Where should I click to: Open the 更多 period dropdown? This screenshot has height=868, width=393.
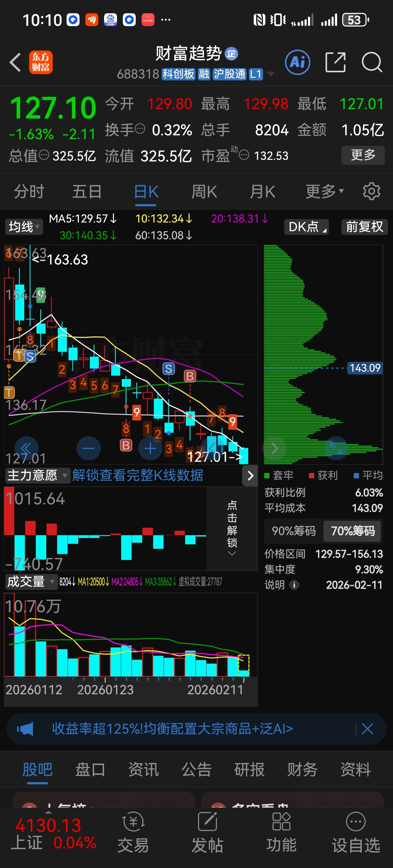coord(324,191)
